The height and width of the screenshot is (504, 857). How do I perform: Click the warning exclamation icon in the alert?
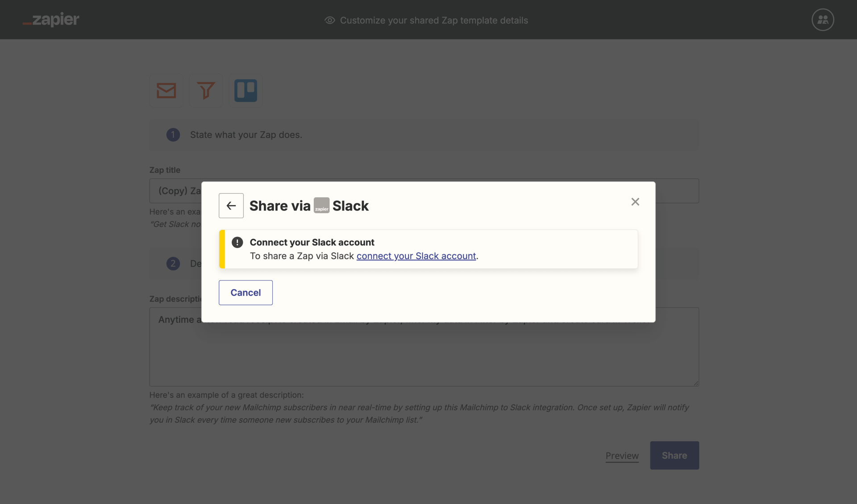pos(237,242)
